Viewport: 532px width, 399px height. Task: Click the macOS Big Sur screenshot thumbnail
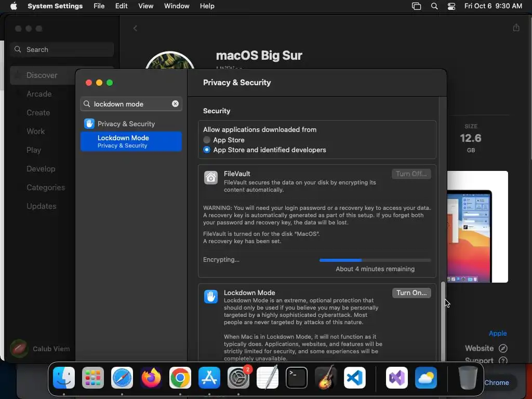477,227
